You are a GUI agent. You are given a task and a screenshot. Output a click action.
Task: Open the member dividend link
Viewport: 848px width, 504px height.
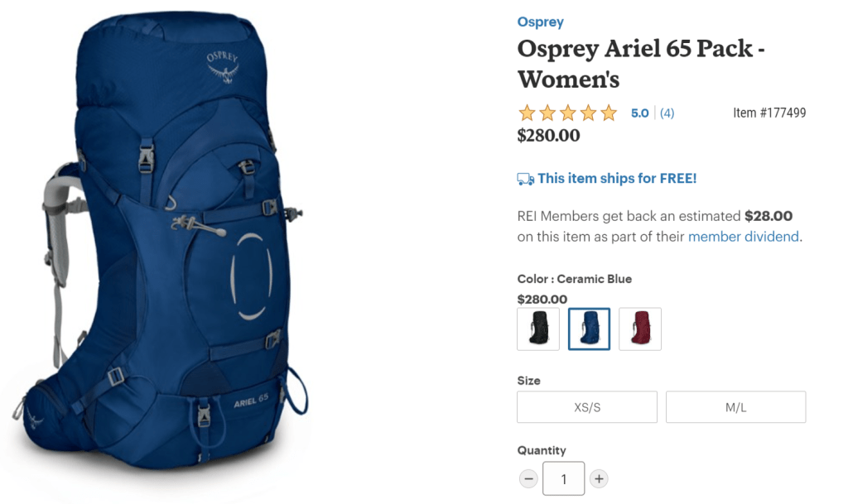(743, 237)
